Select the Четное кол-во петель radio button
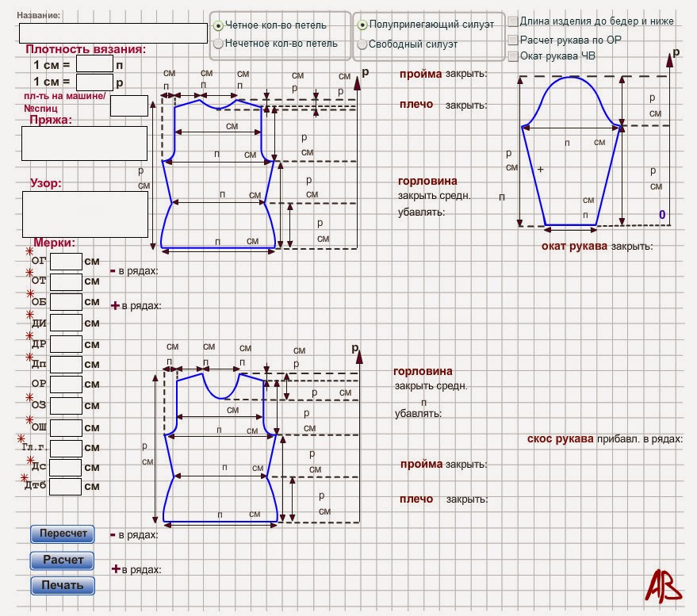Screen dimensions: 697x616 [x=218, y=26]
